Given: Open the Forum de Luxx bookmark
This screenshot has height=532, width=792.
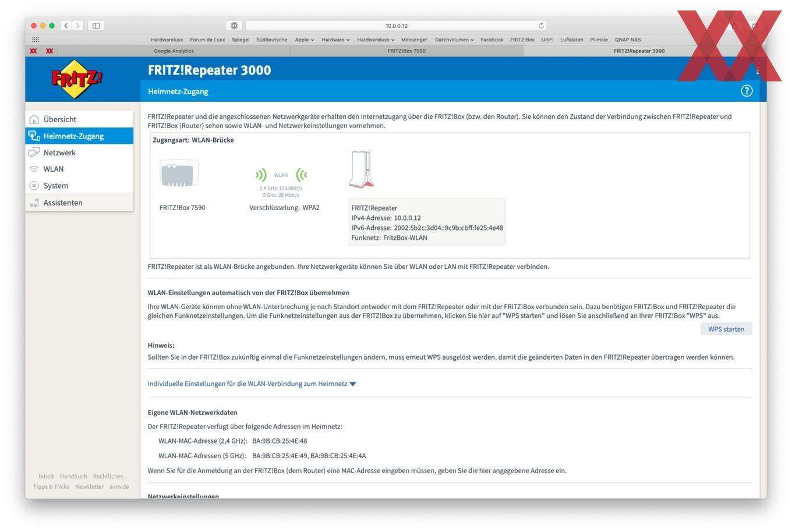Looking at the screenshot, I should pos(207,40).
